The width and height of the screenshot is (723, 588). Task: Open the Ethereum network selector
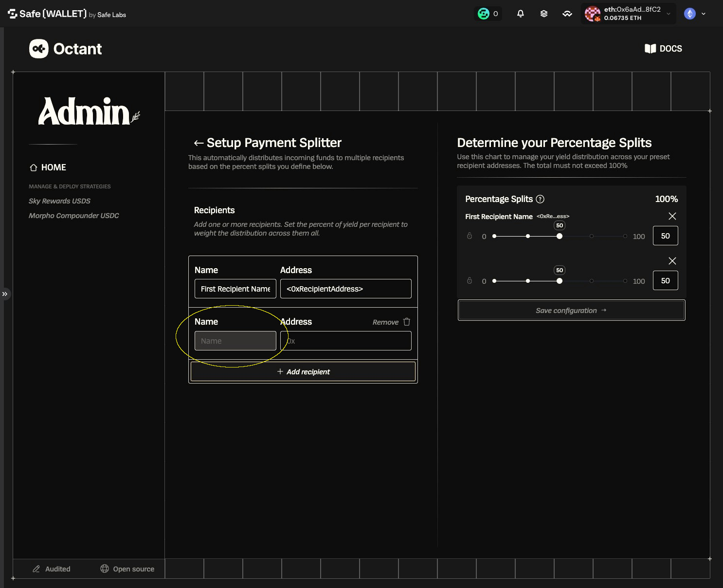[695, 14]
